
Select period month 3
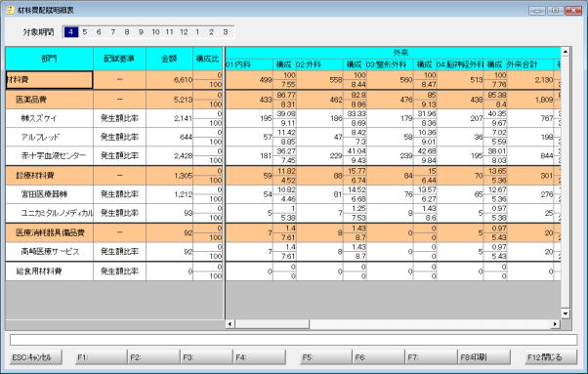[226, 32]
